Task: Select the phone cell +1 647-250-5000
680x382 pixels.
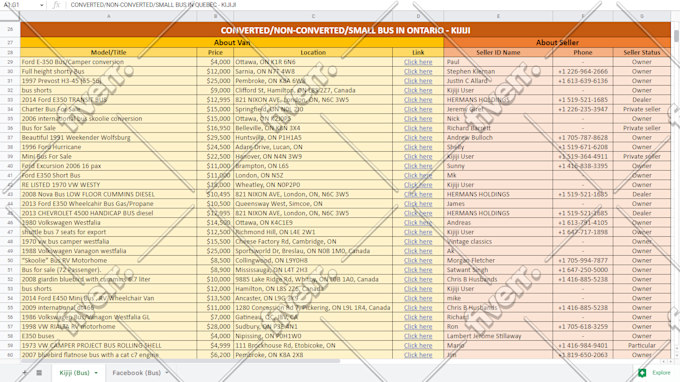Action: pyautogui.click(x=583, y=270)
